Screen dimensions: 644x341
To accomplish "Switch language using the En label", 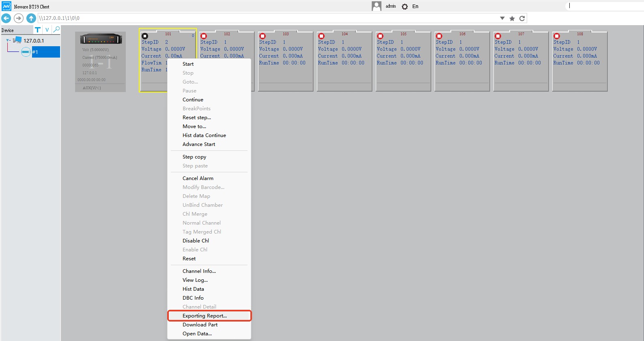I will click(415, 6).
